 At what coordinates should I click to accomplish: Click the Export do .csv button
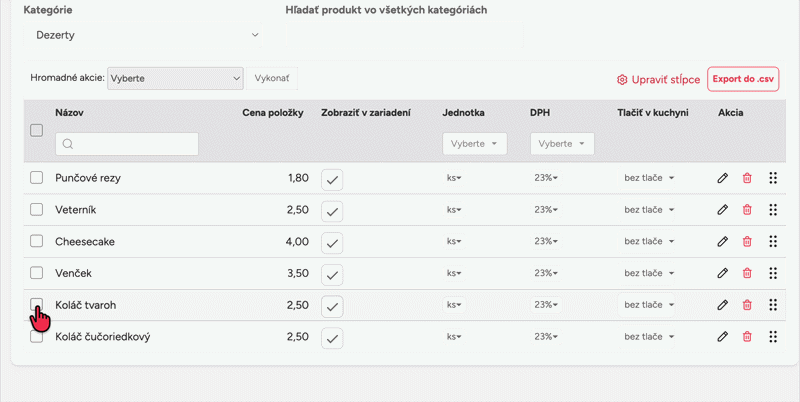click(x=743, y=79)
